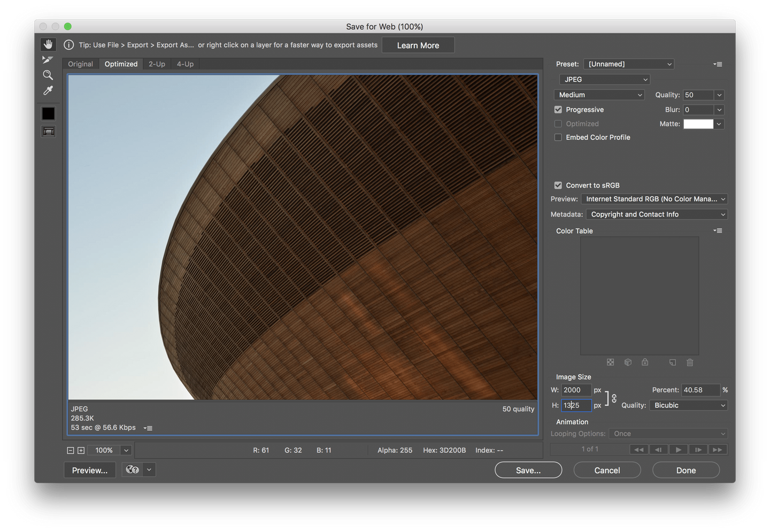Click the white Matte color swatch
The image size is (770, 532).
point(698,124)
